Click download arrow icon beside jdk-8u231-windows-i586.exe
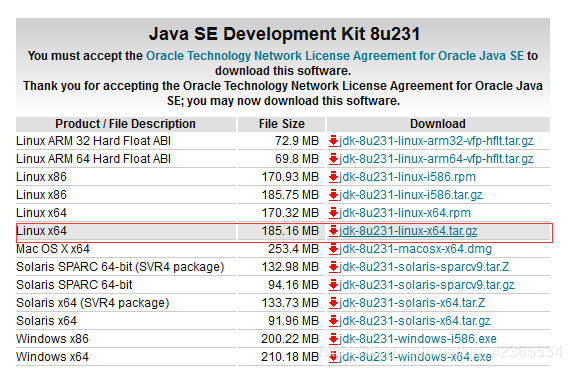Screen dimensions: 572x370 pos(333,339)
